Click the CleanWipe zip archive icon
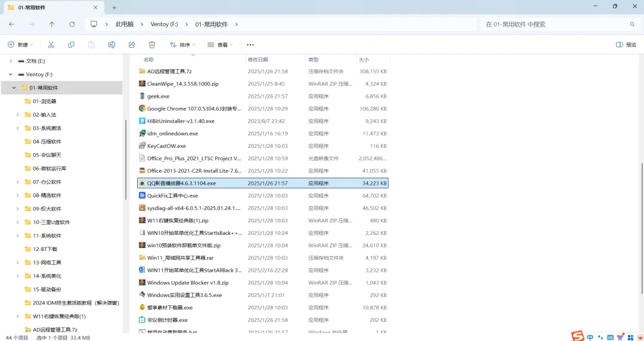The image size is (644, 341). tap(142, 84)
